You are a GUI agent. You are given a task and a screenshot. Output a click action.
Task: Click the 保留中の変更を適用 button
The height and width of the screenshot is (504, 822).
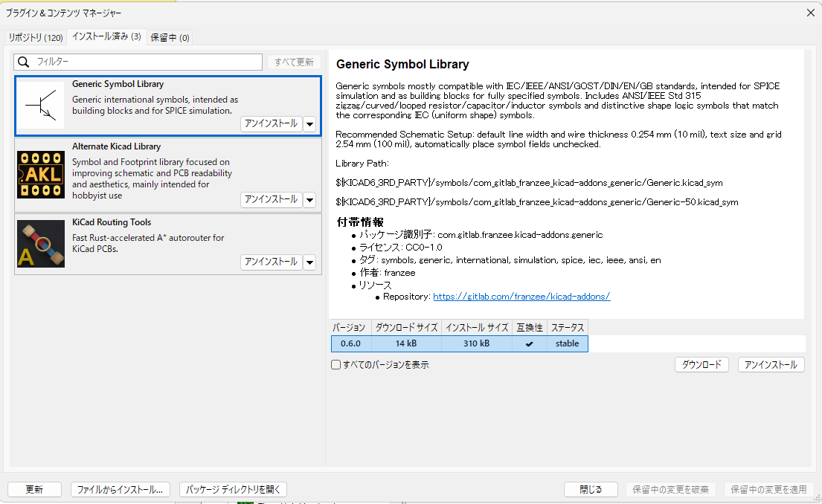coord(768,489)
